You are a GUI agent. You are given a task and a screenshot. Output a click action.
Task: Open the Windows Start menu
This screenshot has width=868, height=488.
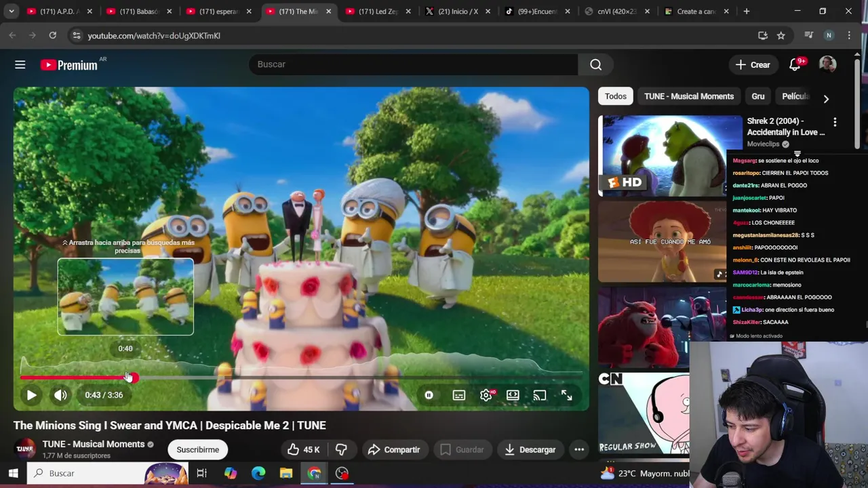tap(13, 473)
